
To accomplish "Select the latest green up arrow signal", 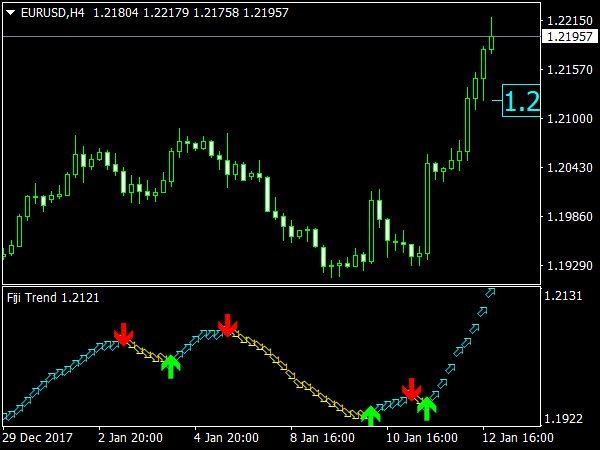I will 427,409.
